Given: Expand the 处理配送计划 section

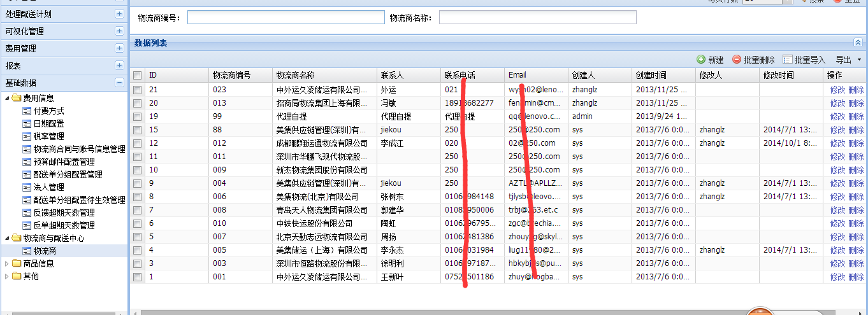Looking at the screenshot, I should pos(119,13).
